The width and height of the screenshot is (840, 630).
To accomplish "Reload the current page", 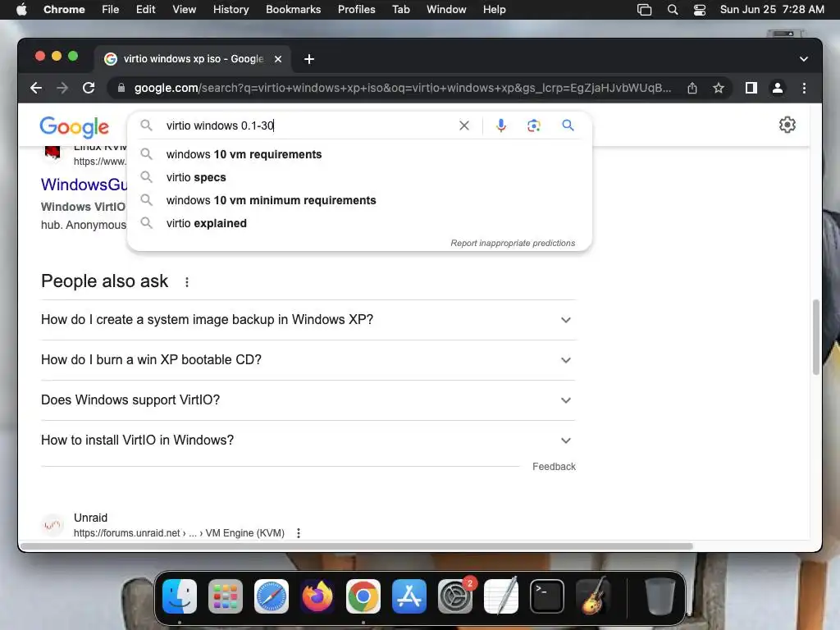I will pos(89,88).
